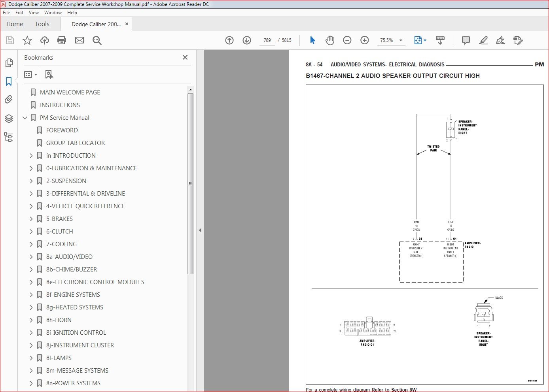Expand the 2-SUSPENSION bookmark

tap(31, 181)
